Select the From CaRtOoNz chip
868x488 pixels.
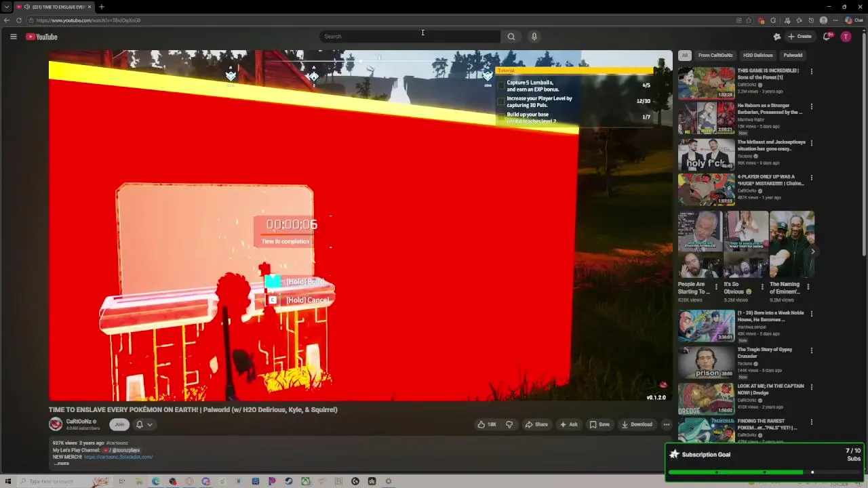point(715,55)
